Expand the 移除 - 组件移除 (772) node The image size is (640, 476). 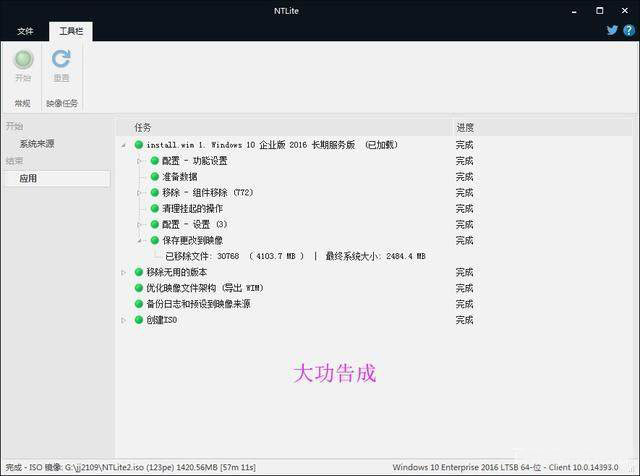(x=139, y=193)
